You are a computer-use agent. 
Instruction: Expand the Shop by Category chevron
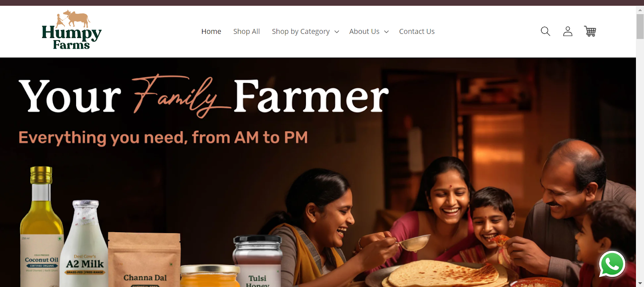coord(337,32)
